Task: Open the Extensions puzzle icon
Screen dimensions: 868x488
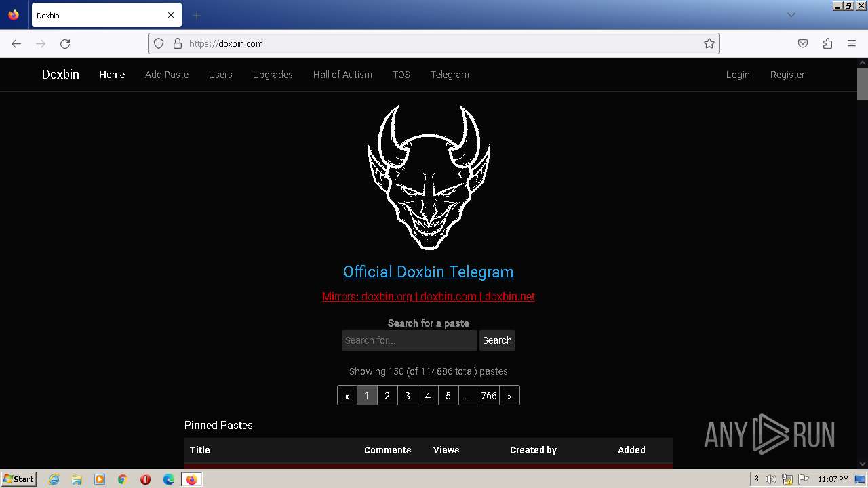Action: pyautogui.click(x=827, y=43)
